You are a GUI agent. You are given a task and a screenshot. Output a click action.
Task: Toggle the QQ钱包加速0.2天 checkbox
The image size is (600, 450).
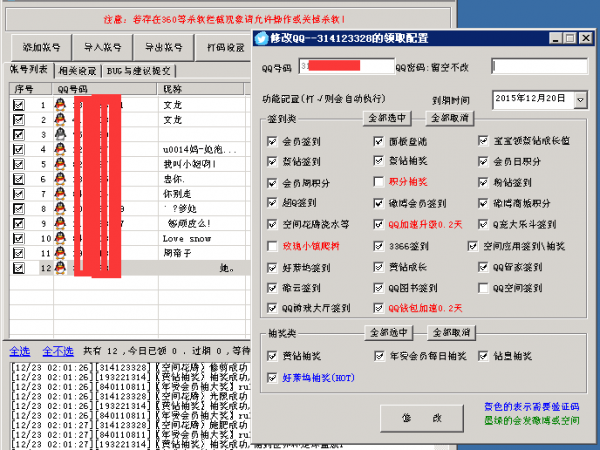point(378,308)
